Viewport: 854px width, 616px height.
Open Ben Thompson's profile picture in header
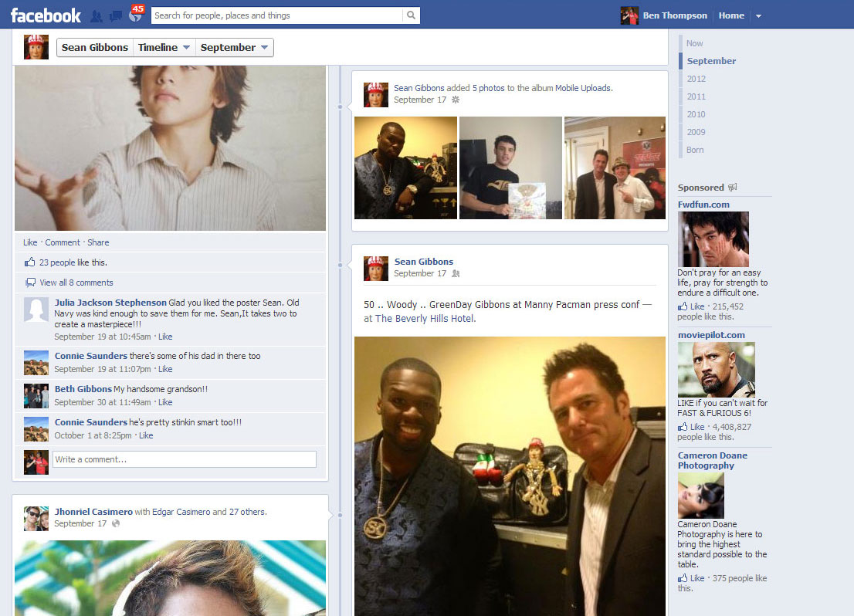[x=629, y=15]
